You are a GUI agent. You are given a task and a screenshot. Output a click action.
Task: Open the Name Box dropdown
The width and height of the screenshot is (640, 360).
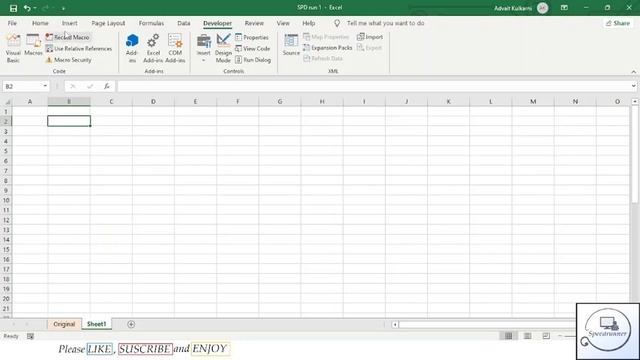45,86
